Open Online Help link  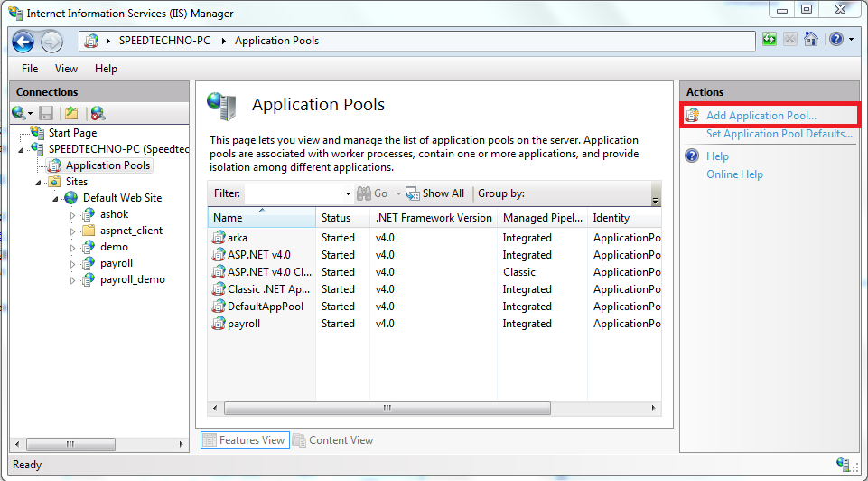click(734, 174)
